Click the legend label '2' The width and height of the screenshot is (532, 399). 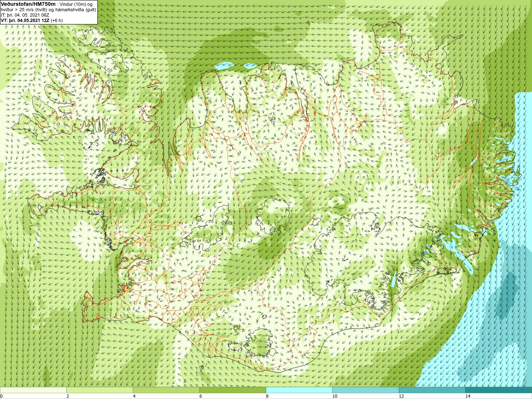pos(68,396)
